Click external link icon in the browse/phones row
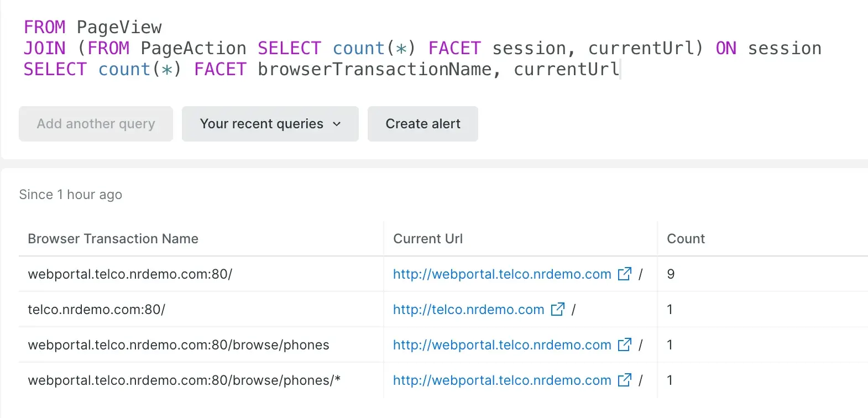The width and height of the screenshot is (868, 418). click(x=624, y=344)
